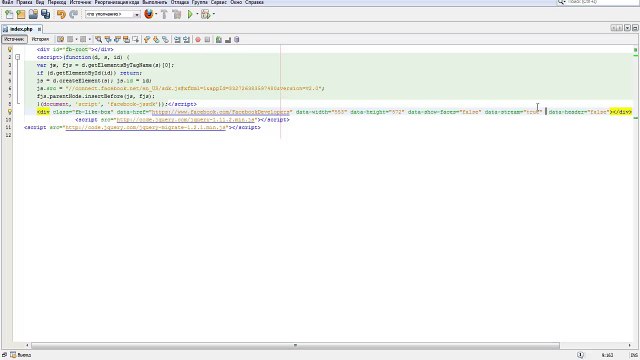
Task: Click the hint lightbulb on line 1
Action: point(10,49)
